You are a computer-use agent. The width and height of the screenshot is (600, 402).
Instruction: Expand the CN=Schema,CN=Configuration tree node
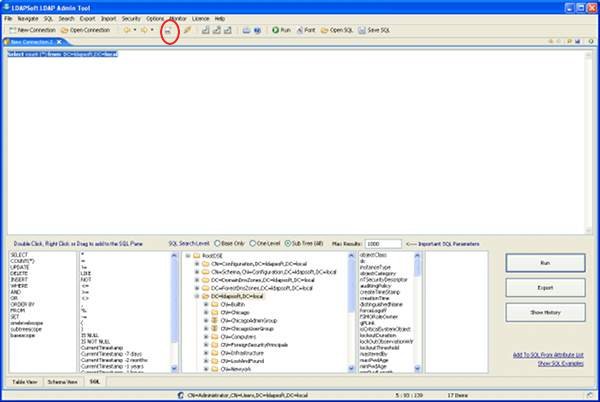[197, 272]
